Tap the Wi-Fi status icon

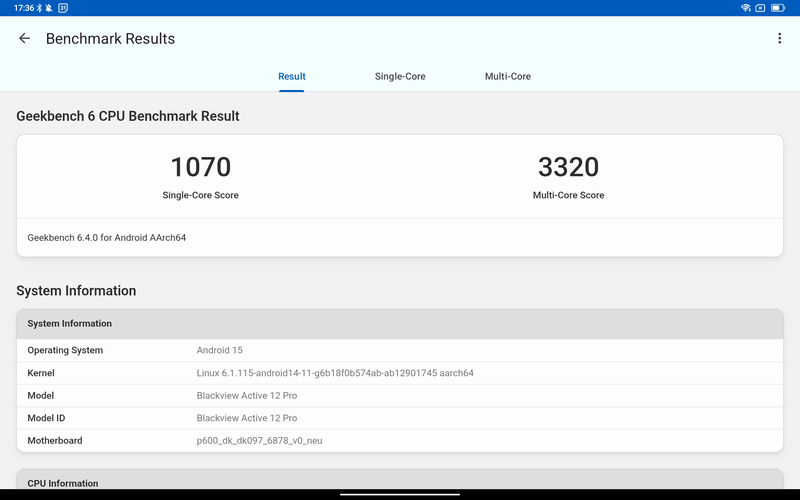[x=745, y=8]
